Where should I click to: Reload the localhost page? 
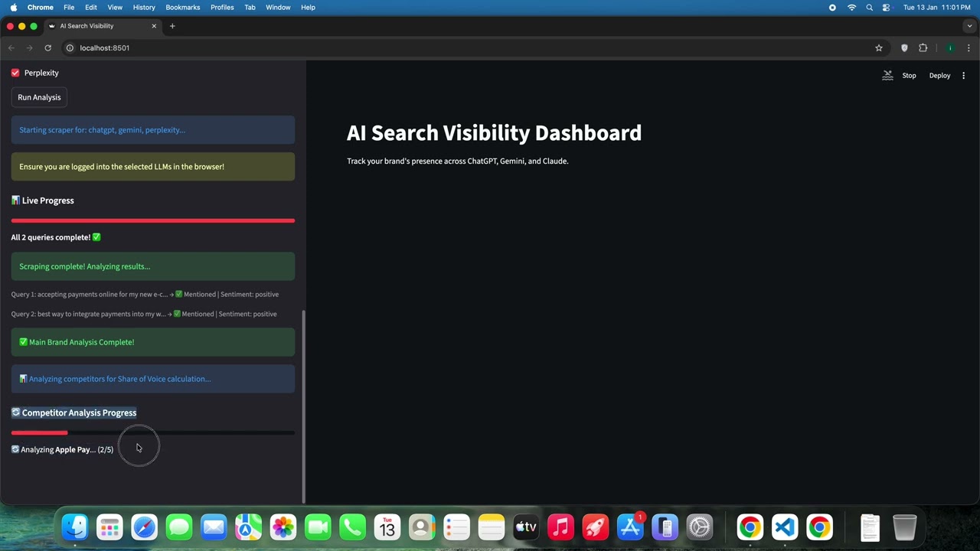click(x=47, y=48)
